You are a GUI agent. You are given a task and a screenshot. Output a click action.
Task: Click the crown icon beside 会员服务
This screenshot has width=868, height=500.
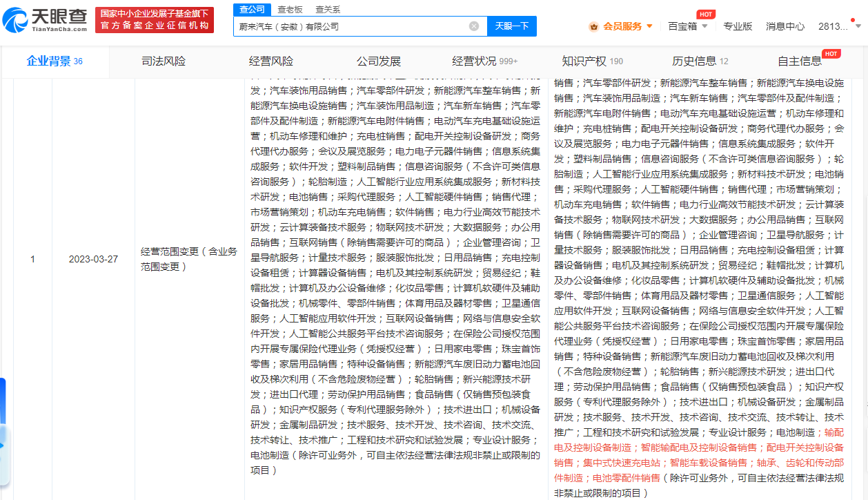click(x=593, y=26)
